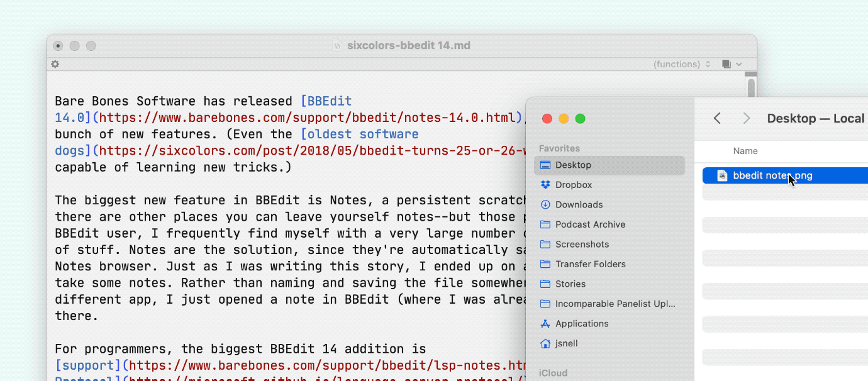This screenshot has height=381, width=868.
Task: Click the line 'For programmers, the biggest BBEdit 14 addition is'
Action: [x=240, y=349]
